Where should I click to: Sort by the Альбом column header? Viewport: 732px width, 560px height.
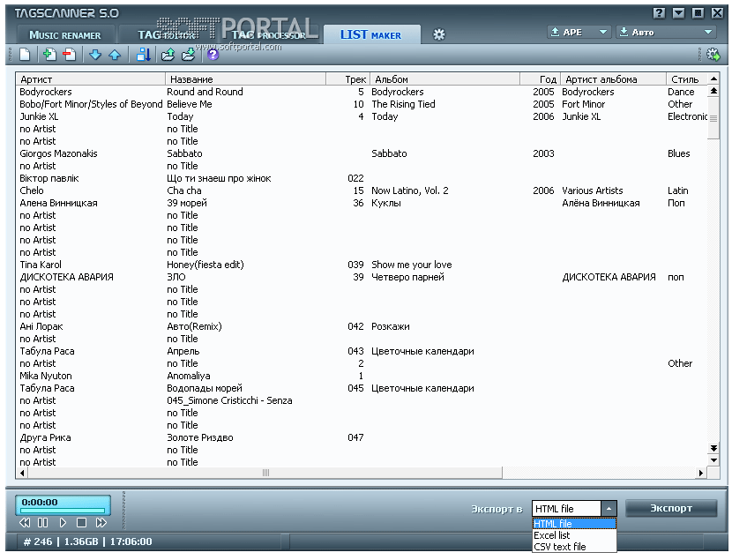tap(444, 79)
